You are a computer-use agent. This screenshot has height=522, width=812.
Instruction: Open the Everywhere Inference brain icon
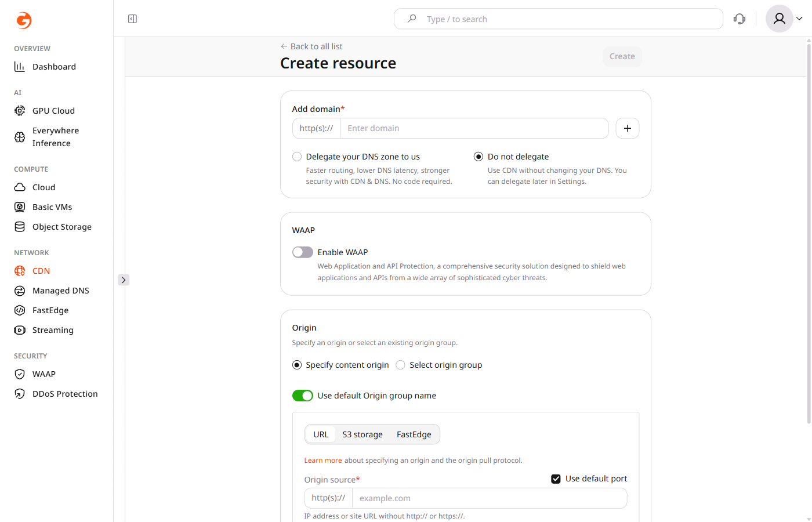pyautogui.click(x=20, y=137)
